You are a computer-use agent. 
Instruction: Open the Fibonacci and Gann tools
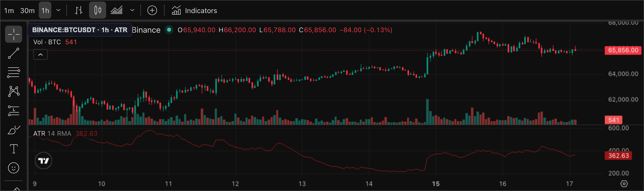coord(14,72)
